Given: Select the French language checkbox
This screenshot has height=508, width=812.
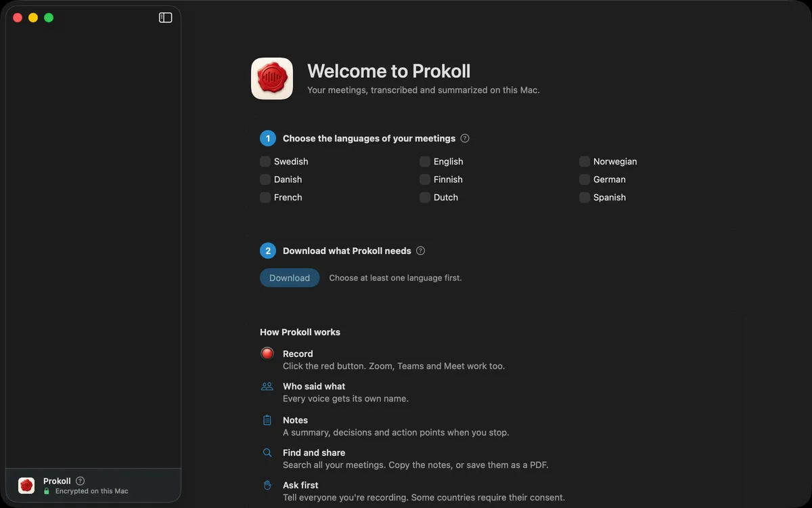Looking at the screenshot, I should point(265,197).
